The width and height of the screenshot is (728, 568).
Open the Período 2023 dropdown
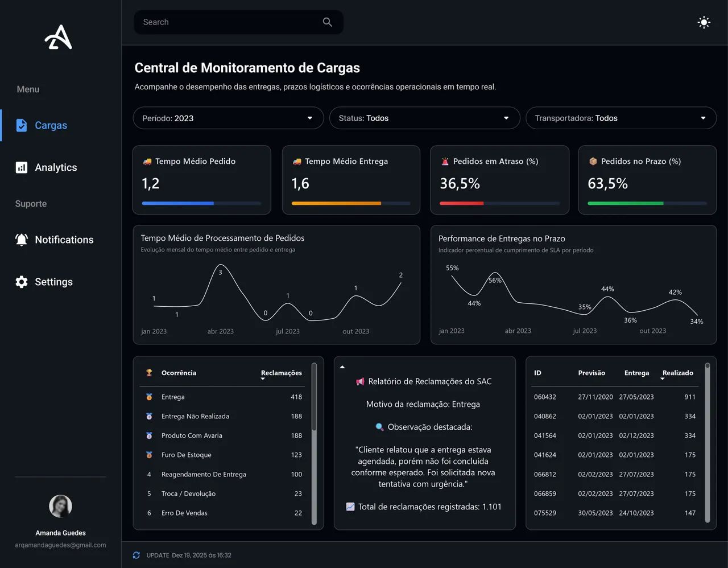[228, 118]
